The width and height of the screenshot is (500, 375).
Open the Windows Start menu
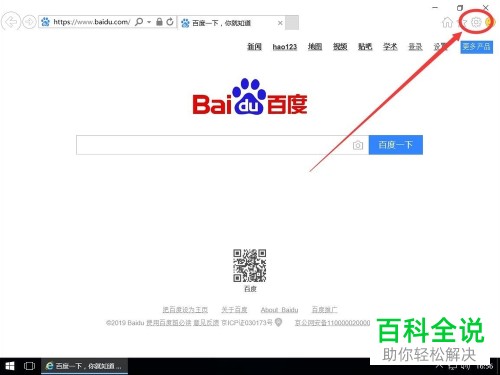[10, 366]
